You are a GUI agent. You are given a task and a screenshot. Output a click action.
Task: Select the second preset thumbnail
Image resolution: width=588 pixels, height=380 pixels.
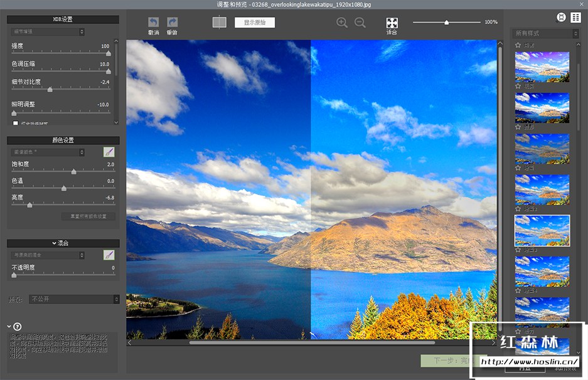point(542,108)
